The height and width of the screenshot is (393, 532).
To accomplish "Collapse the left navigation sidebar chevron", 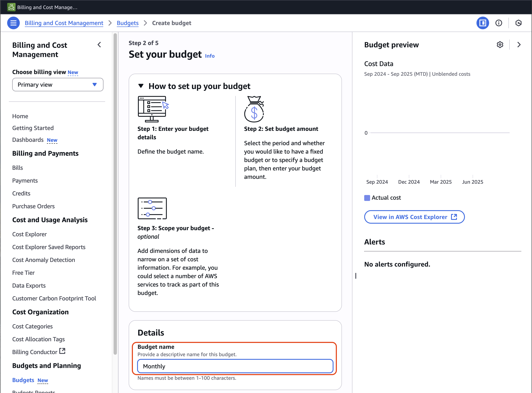I will point(99,45).
